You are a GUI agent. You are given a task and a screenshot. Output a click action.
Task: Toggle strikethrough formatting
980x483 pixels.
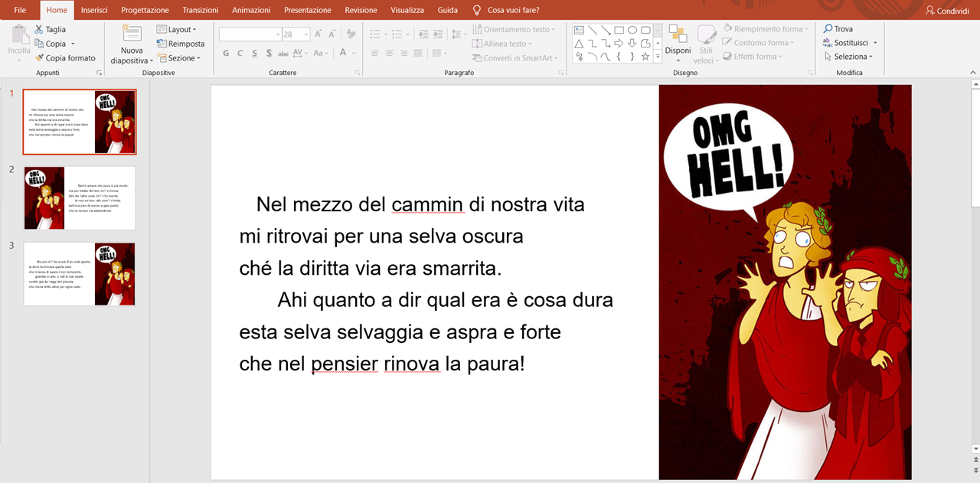pyautogui.click(x=282, y=54)
